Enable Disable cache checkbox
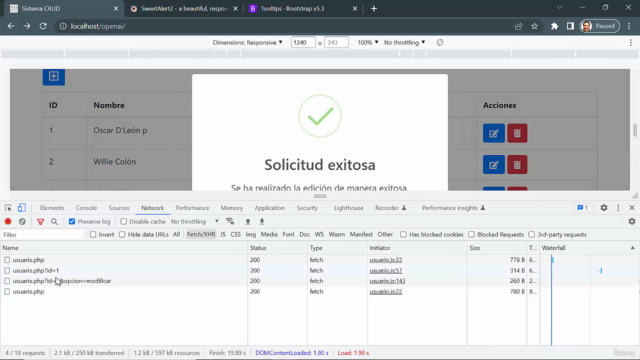Viewport: 640px width, 360px height. 123,221
